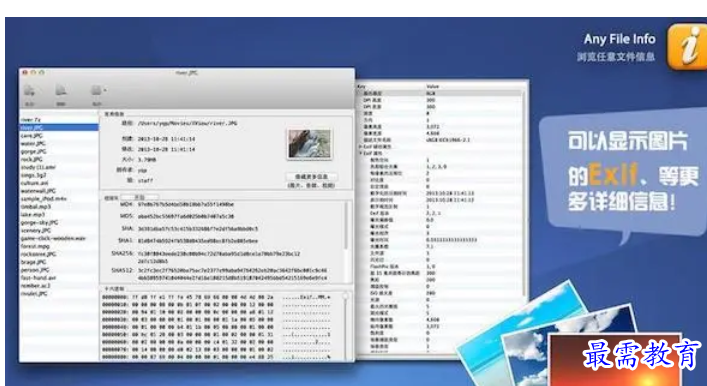Expand the collapsed Exif tree row

tap(360, 147)
